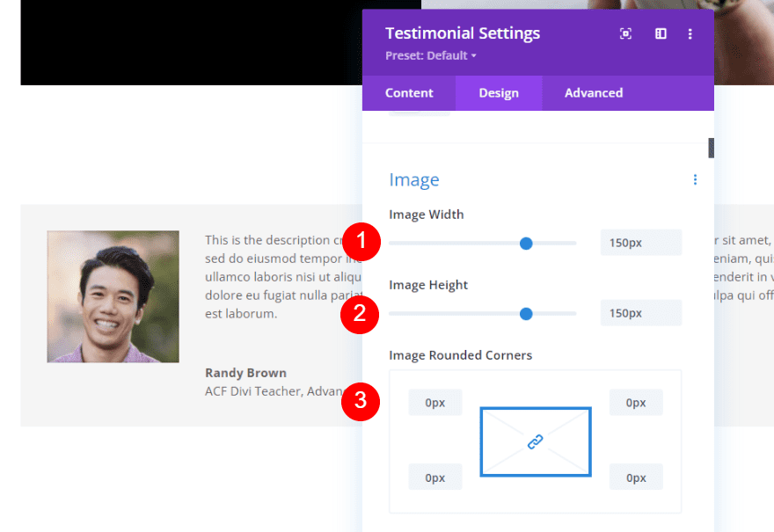Expand the settings modal to fullscreen
Screen dimensions: 774x532
624,33
